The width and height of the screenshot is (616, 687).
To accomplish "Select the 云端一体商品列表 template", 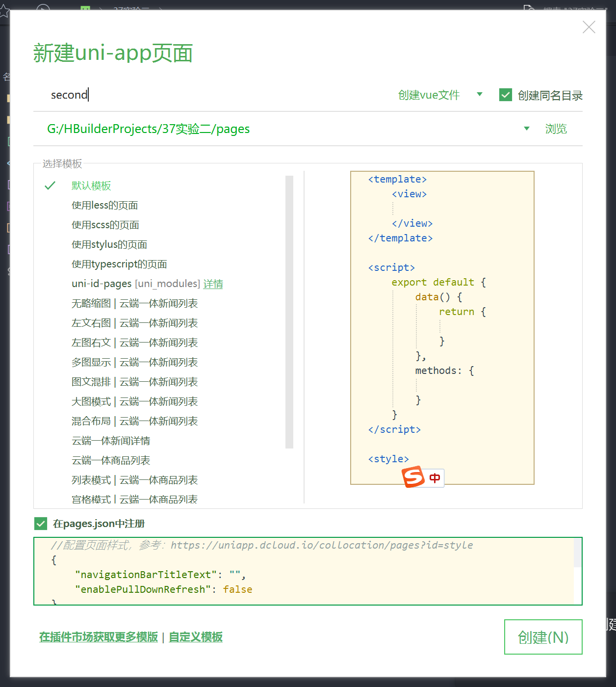I will click(x=111, y=460).
